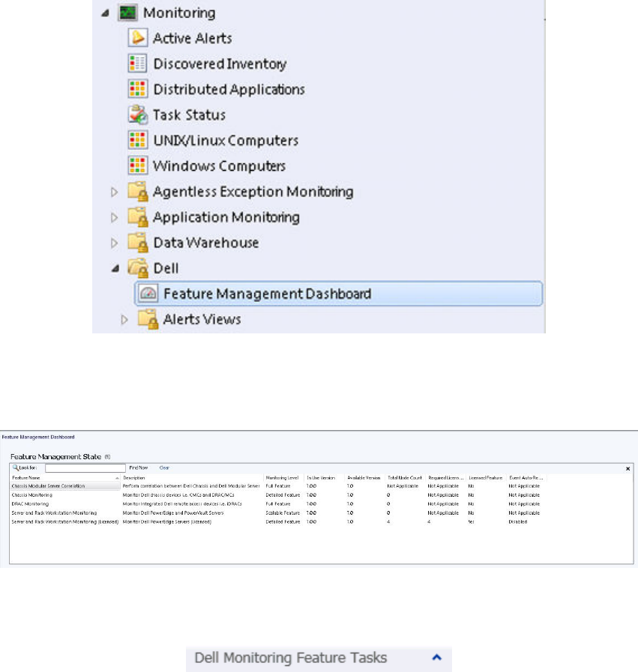Click the Dell folder icon
The height and width of the screenshot is (672, 638).
tap(138, 268)
